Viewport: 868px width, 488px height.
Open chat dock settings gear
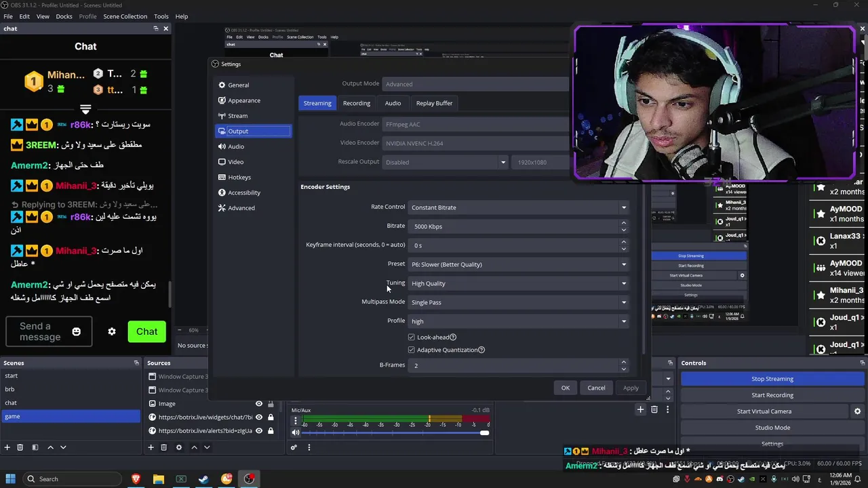(112, 331)
